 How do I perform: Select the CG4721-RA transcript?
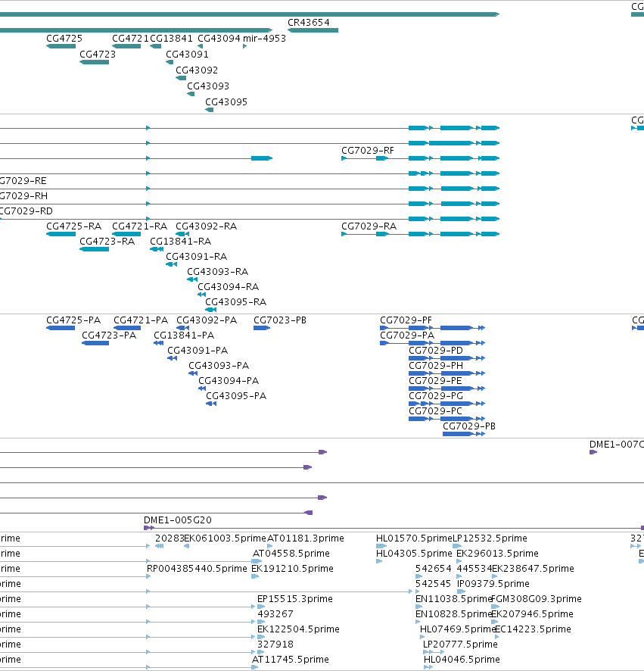(126, 234)
